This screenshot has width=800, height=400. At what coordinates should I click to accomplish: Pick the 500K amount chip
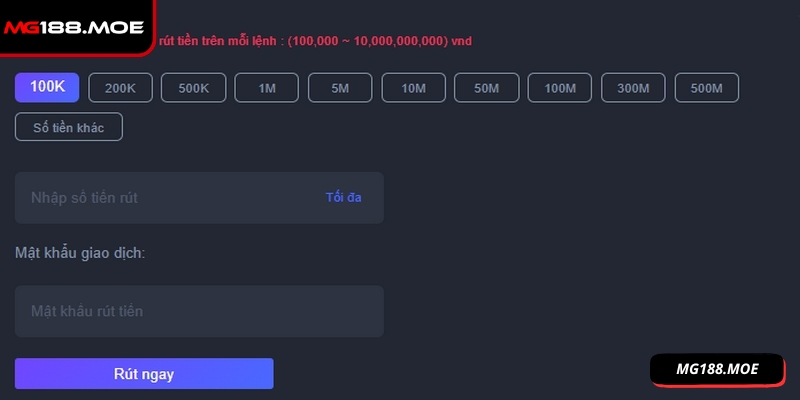tap(194, 88)
